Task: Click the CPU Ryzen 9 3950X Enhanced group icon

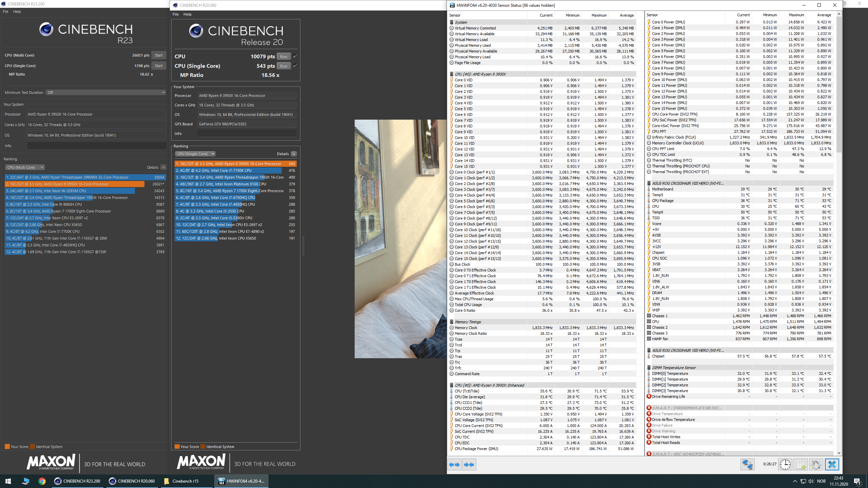Action: pos(452,385)
